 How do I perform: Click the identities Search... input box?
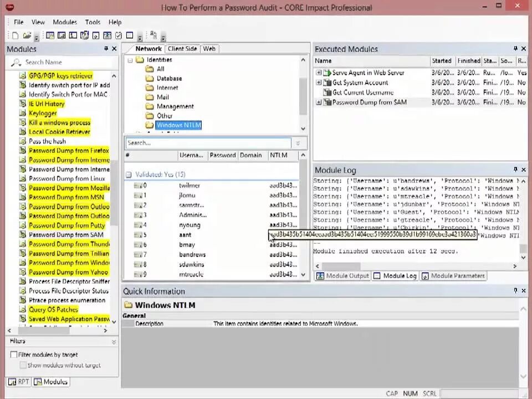coord(208,143)
